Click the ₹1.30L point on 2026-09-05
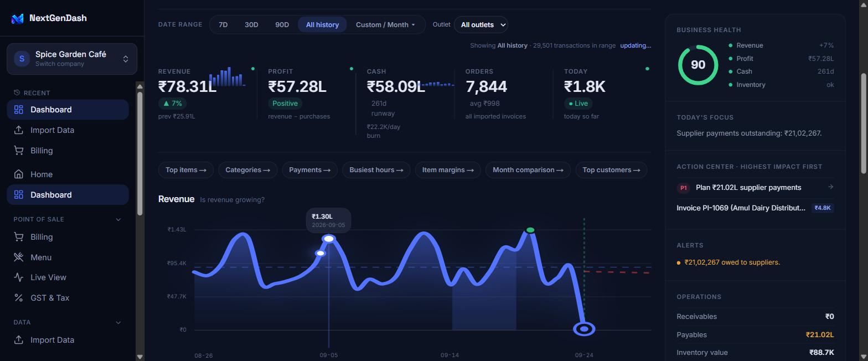 click(329, 239)
